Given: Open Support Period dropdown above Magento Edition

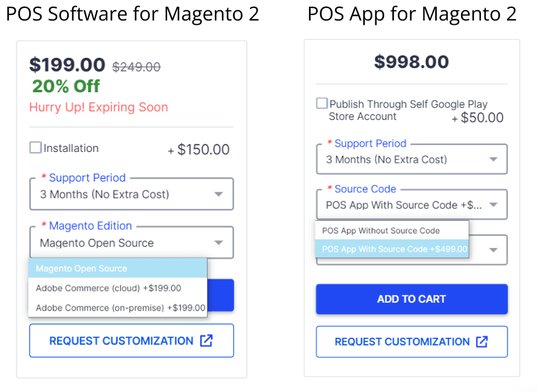Looking at the screenshot, I should tap(132, 194).
